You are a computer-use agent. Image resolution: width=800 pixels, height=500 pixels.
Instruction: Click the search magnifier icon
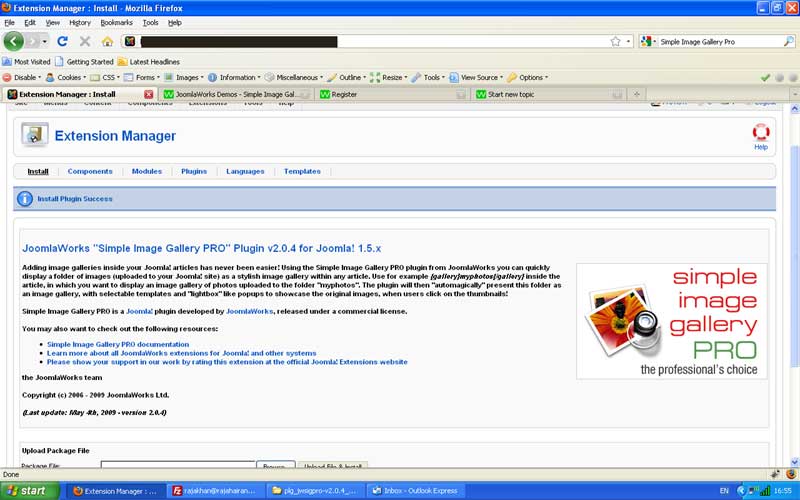click(x=788, y=41)
